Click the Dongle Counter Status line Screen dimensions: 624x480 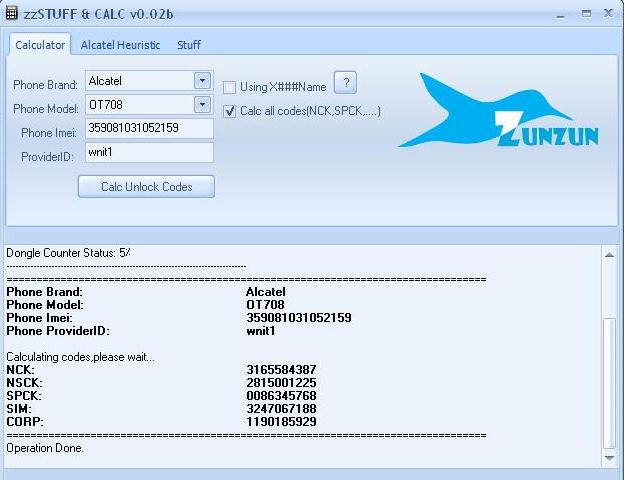pyautogui.click(x=68, y=253)
